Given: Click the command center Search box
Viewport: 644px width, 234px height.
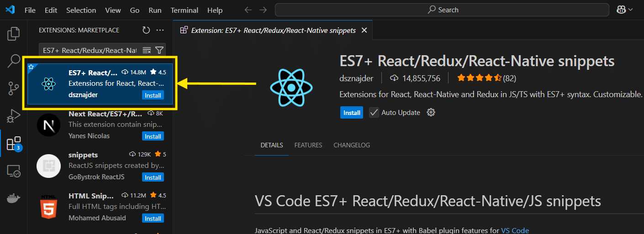Looking at the screenshot, I should [x=442, y=10].
